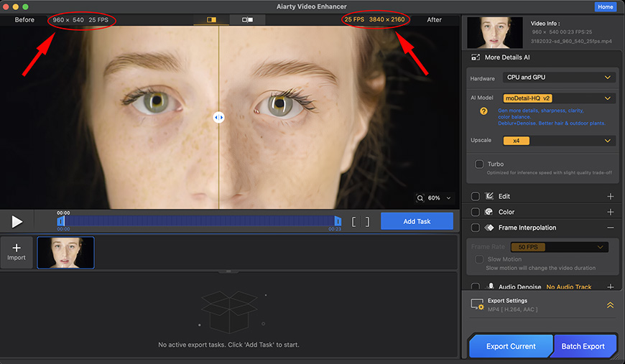This screenshot has height=364, width=625.
Task: Toggle the Slow Motion checkbox
Action: [479, 259]
